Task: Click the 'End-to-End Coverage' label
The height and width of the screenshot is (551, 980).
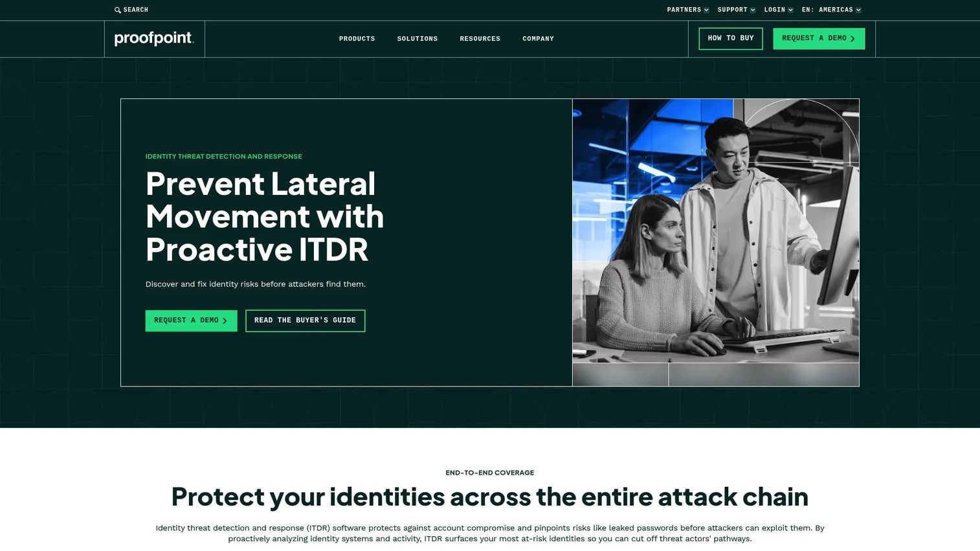Action: [x=490, y=473]
